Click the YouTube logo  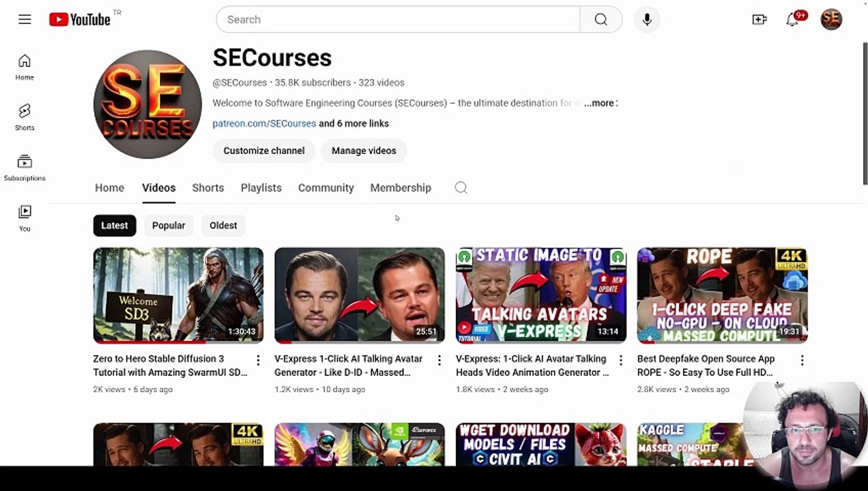coord(81,20)
